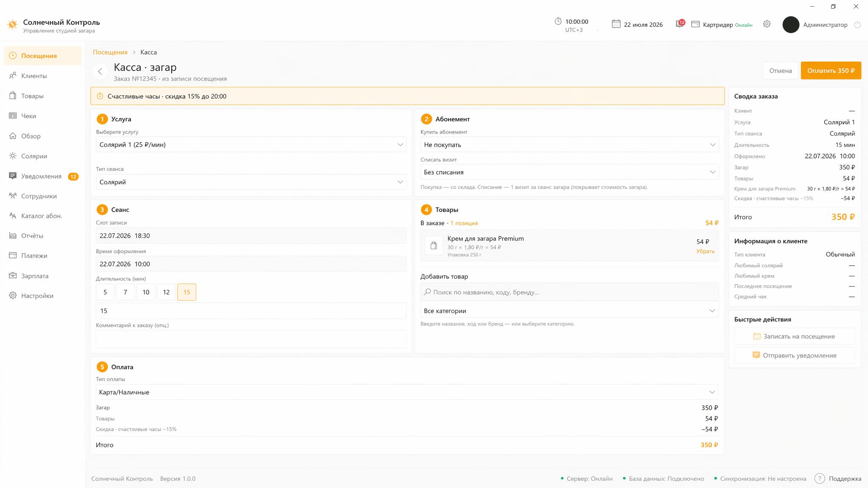Open Настройки in sidebar
Viewport: 868px width, 488px height.
[x=42, y=296]
